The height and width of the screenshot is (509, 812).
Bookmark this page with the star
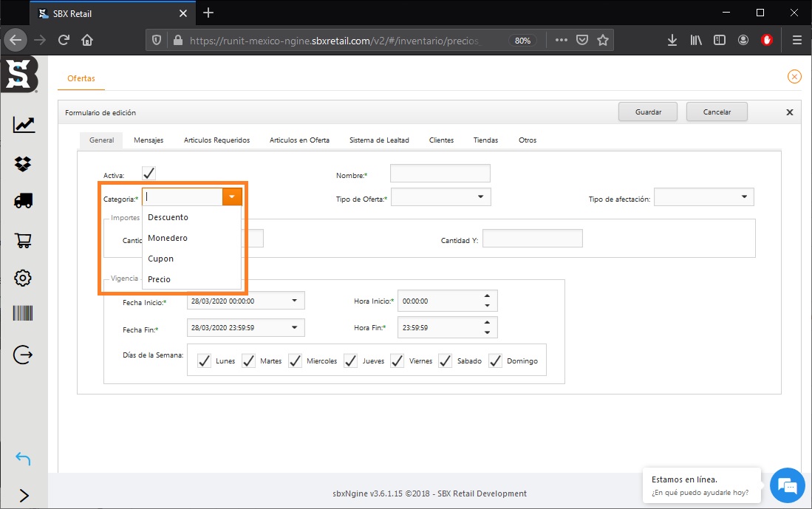pyautogui.click(x=603, y=40)
